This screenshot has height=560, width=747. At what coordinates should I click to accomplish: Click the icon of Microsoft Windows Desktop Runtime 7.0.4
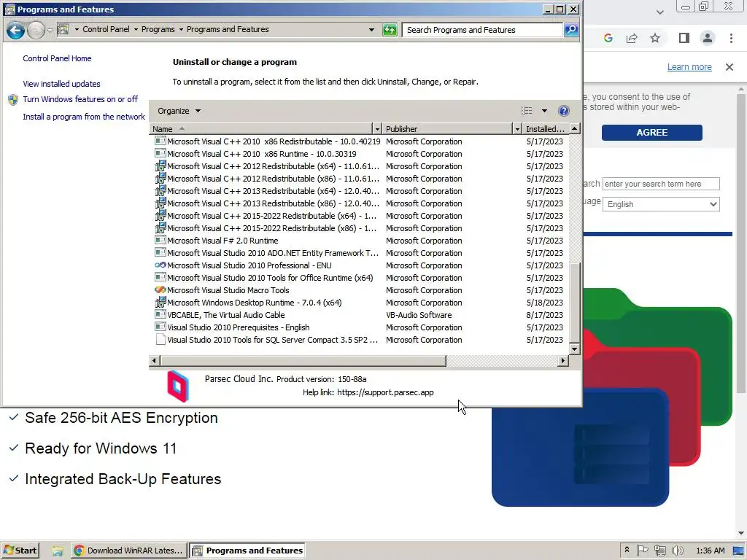pos(160,303)
